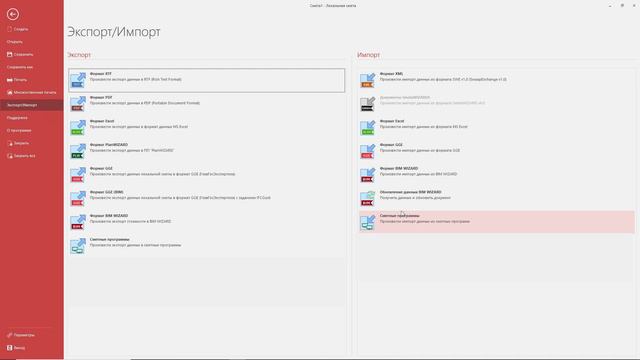Select the XML import icon
Image resolution: width=640 pixels, height=360 pixels.
pyautogui.click(x=368, y=80)
